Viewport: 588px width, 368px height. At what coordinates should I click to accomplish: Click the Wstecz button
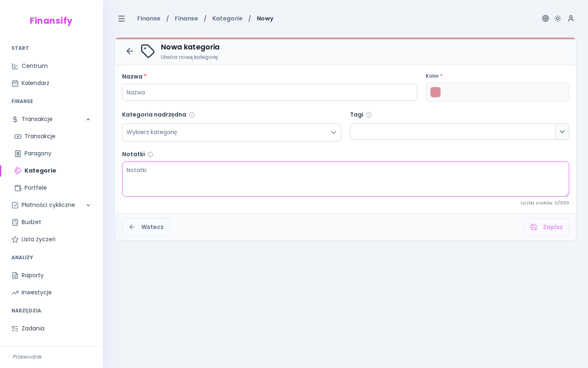[x=146, y=227]
